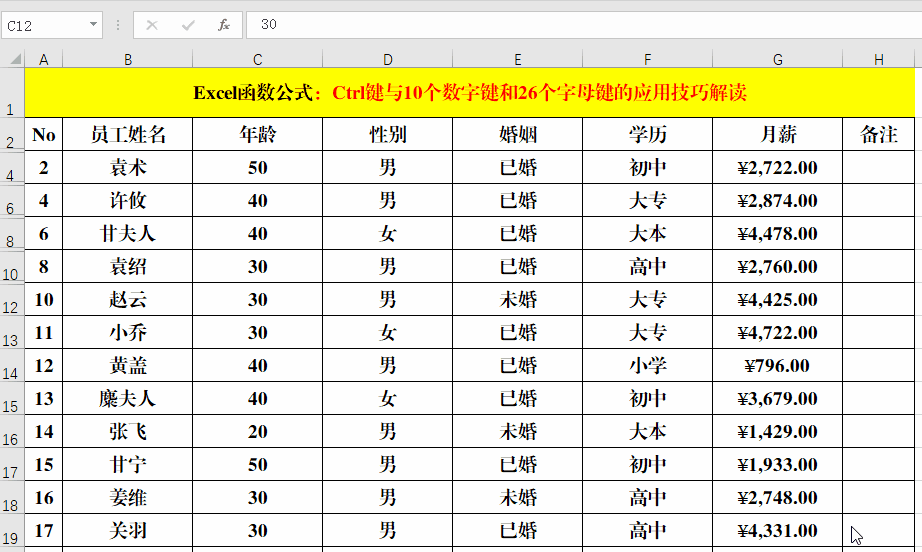Click the salary cell ¥4,425.00
Viewport: 922px width, 552px height.
(777, 299)
